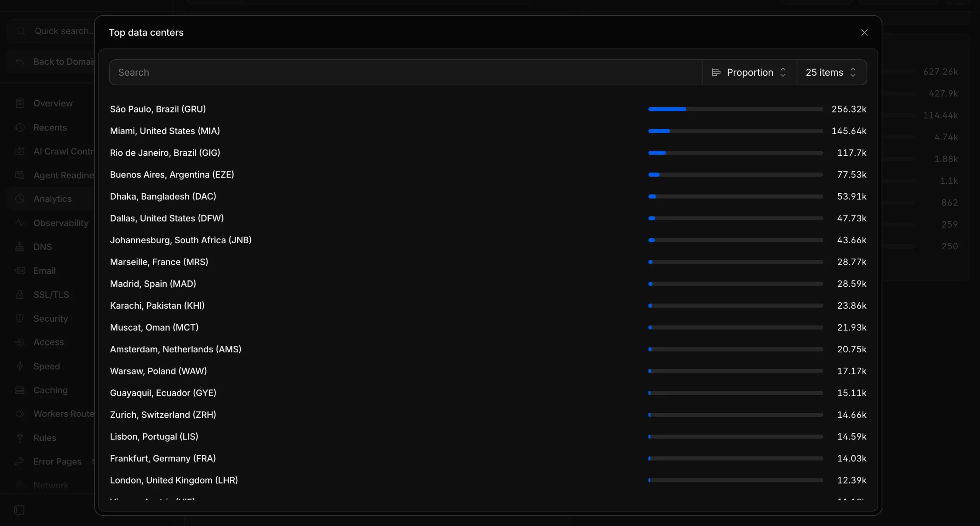
Task: Click the São Paulo proportion bar
Action: coord(735,109)
